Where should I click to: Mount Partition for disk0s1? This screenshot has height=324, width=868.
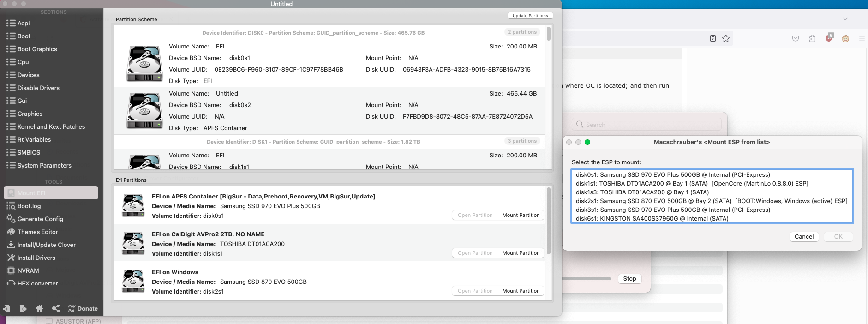pos(521,215)
